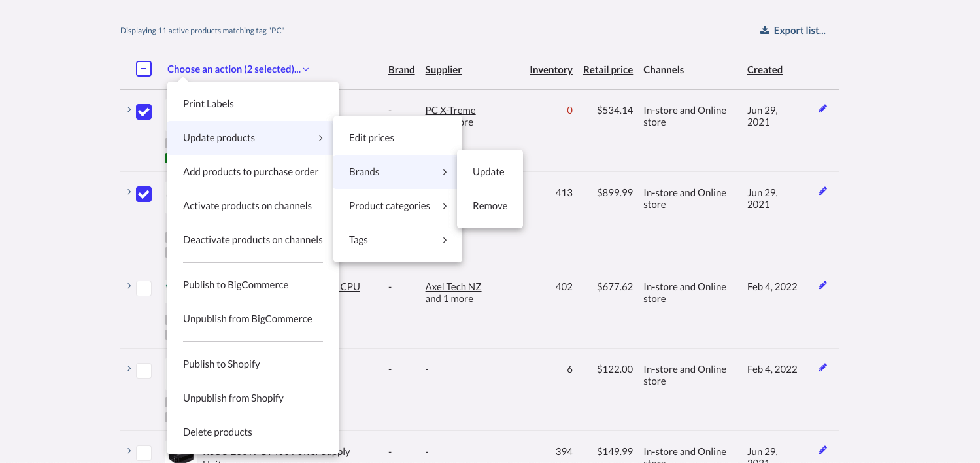Choose Remove in the Brands submenu
This screenshot has width=980, height=463.
(490, 206)
